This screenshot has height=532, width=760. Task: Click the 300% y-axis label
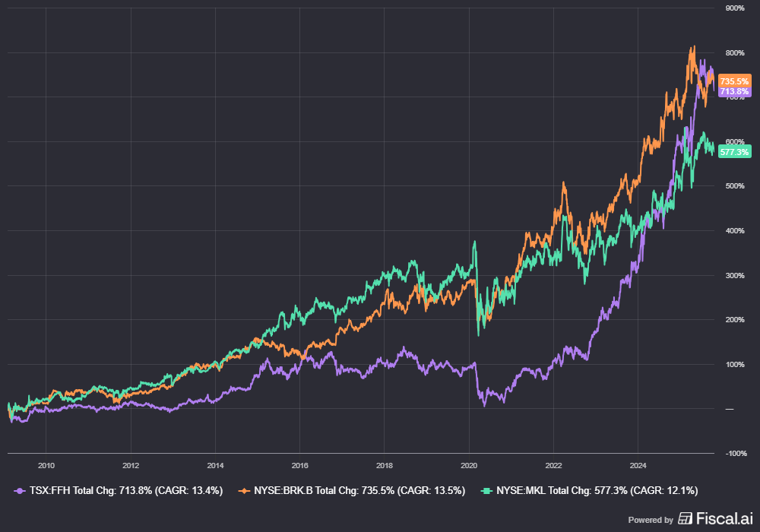tap(735, 275)
